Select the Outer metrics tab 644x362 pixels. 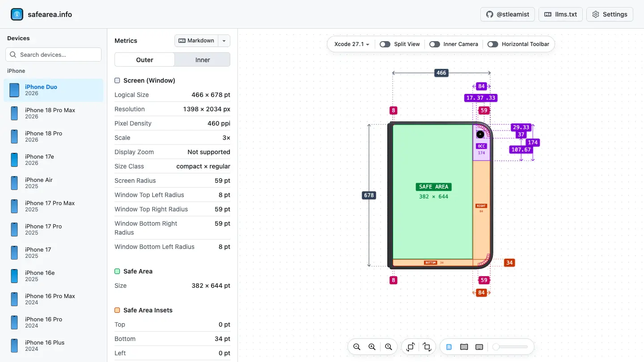point(144,60)
